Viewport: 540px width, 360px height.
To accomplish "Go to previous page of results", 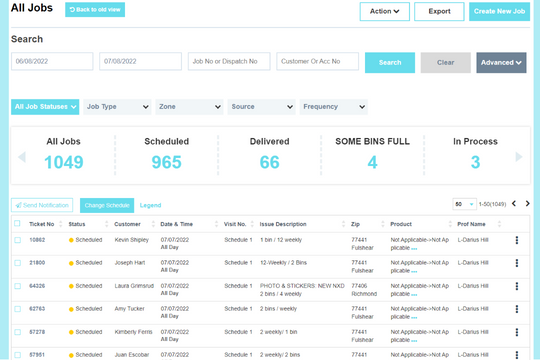I will coord(514,204).
